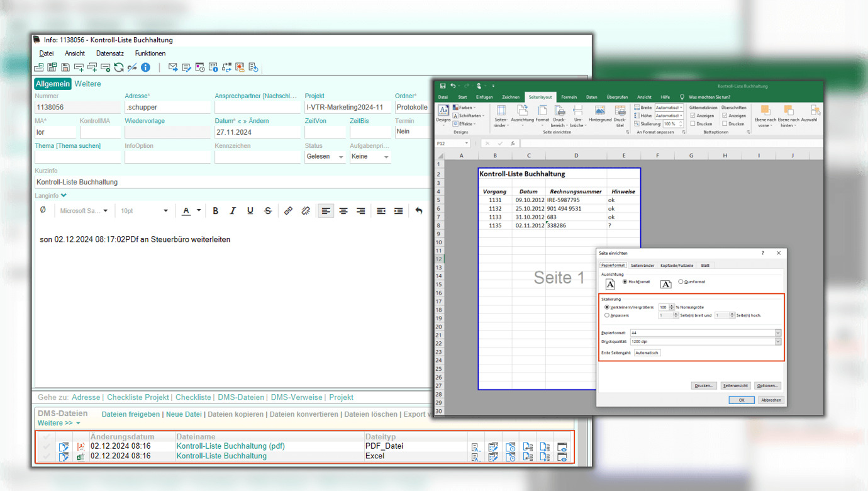Click the insert link icon in editor
Image resolution: width=868 pixels, height=491 pixels.
tap(288, 211)
